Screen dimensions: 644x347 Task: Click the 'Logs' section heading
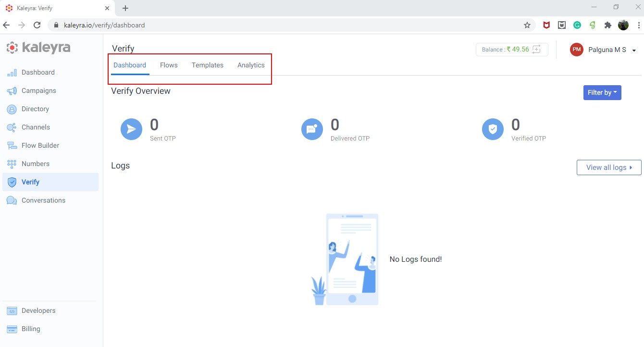[121, 166]
